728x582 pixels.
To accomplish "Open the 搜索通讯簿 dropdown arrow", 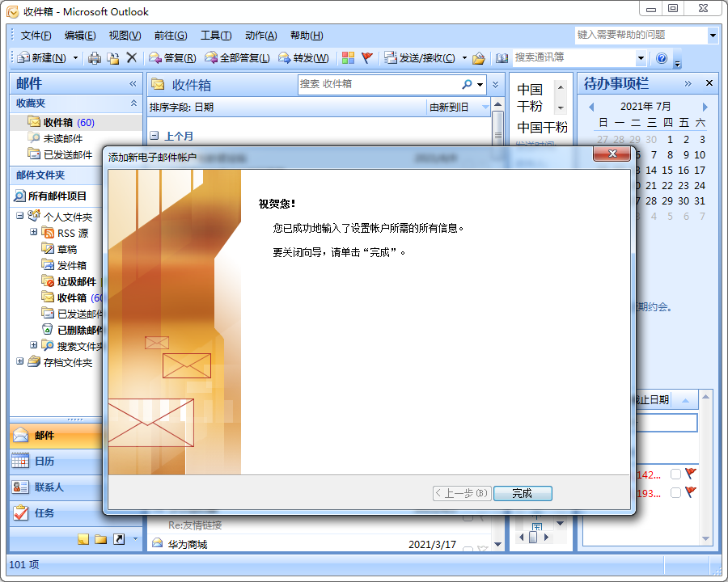I will coord(641,58).
